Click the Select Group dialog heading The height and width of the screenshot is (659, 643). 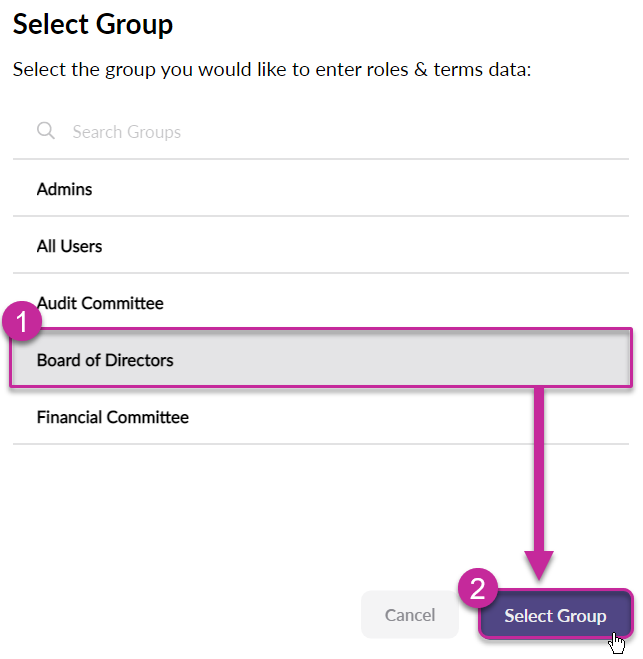tap(92, 24)
